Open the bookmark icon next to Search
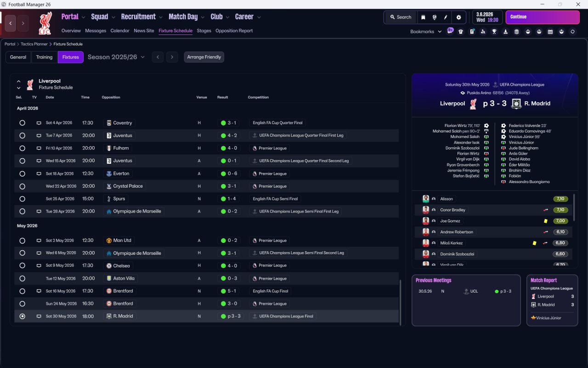The image size is (588, 368). (x=423, y=17)
